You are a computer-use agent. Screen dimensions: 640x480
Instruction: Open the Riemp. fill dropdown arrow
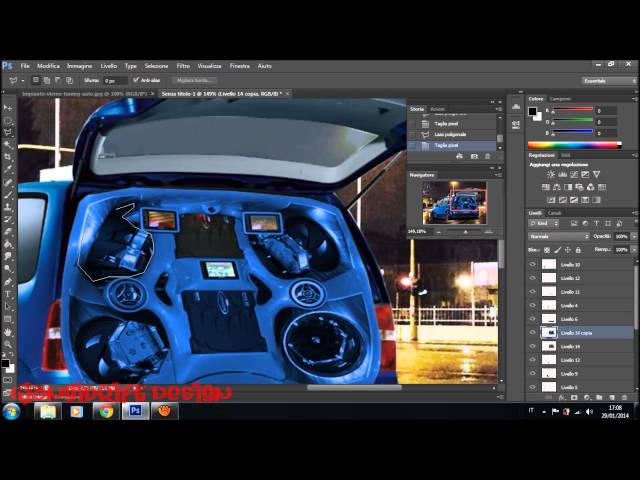[x=634, y=249]
